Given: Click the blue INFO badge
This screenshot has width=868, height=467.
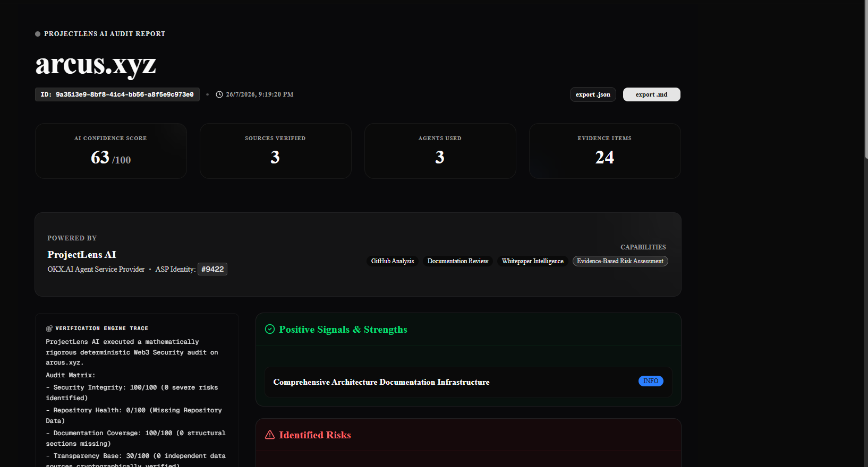Looking at the screenshot, I should point(651,381).
